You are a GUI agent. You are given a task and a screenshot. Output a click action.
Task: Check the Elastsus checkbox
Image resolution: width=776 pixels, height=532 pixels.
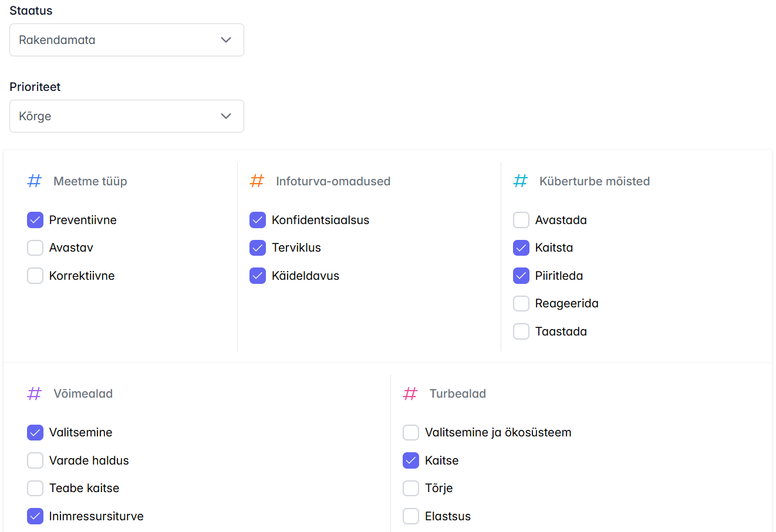[411, 516]
